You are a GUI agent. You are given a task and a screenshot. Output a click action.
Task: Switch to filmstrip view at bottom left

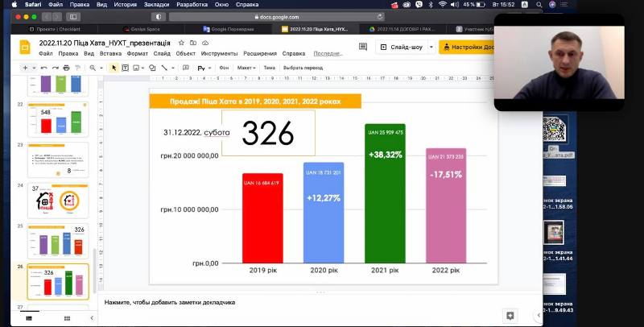(30, 318)
